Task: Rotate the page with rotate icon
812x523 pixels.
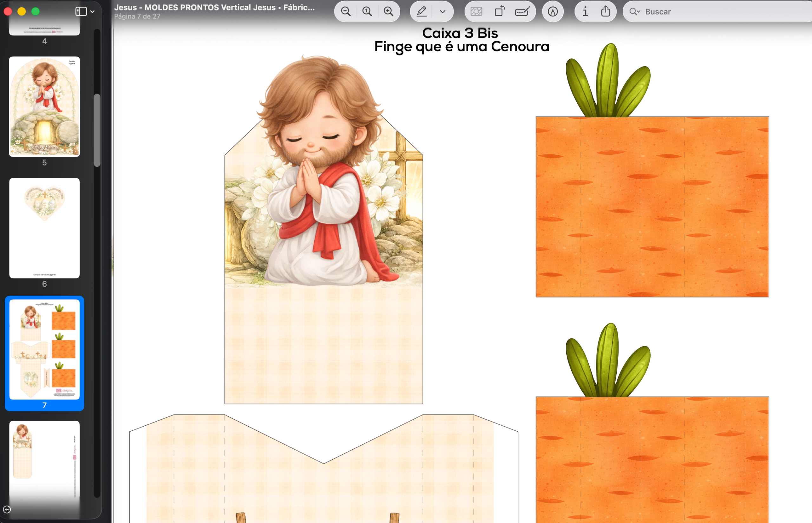Action: [x=499, y=11]
